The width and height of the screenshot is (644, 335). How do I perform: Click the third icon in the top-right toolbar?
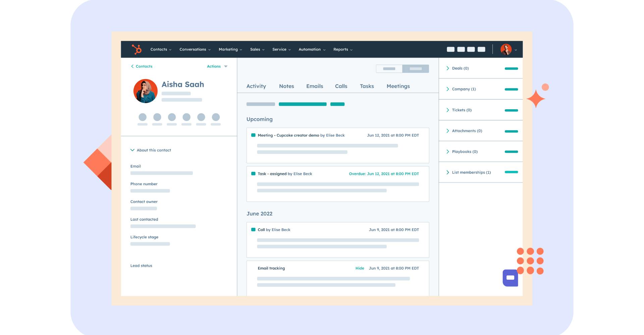click(x=471, y=49)
